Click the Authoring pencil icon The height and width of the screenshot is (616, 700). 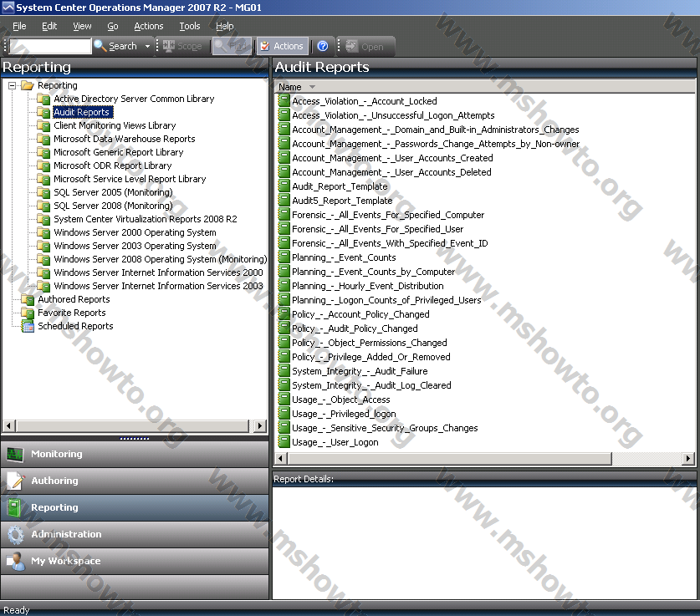point(16,481)
